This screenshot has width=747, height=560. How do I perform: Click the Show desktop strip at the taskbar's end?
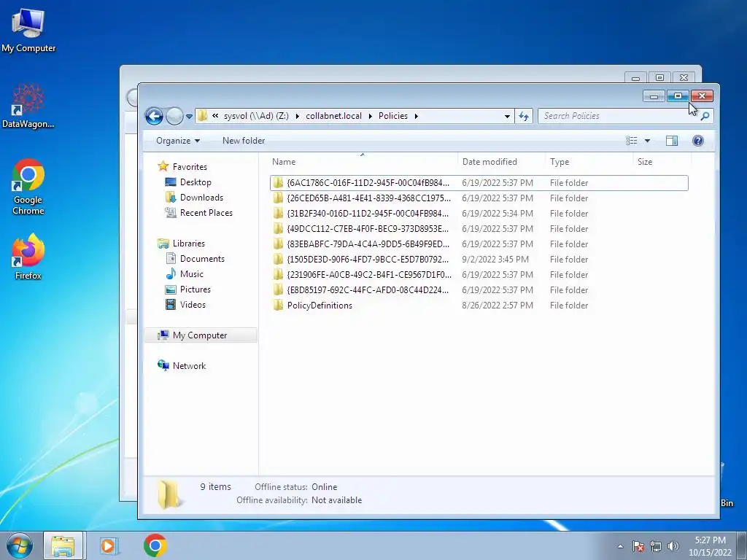(742, 545)
